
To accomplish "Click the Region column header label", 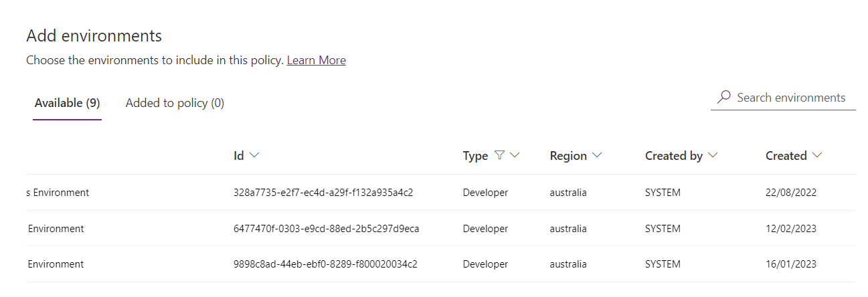I will 568,156.
